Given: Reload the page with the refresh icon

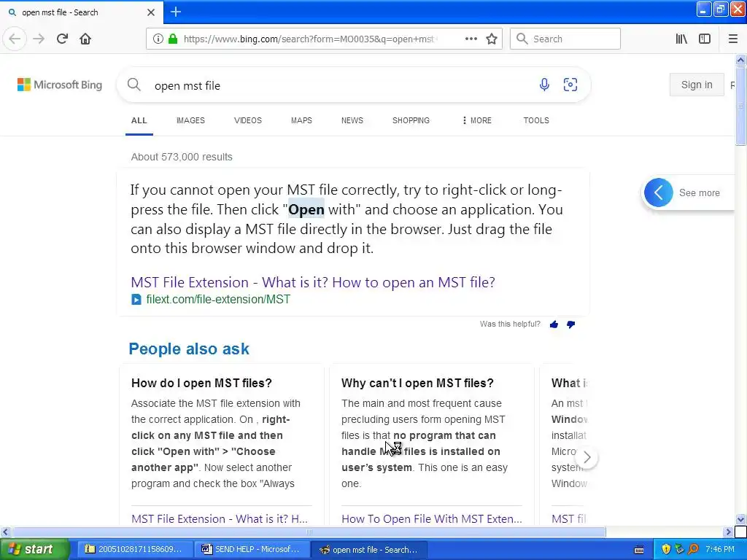Looking at the screenshot, I should pyautogui.click(x=62, y=39).
